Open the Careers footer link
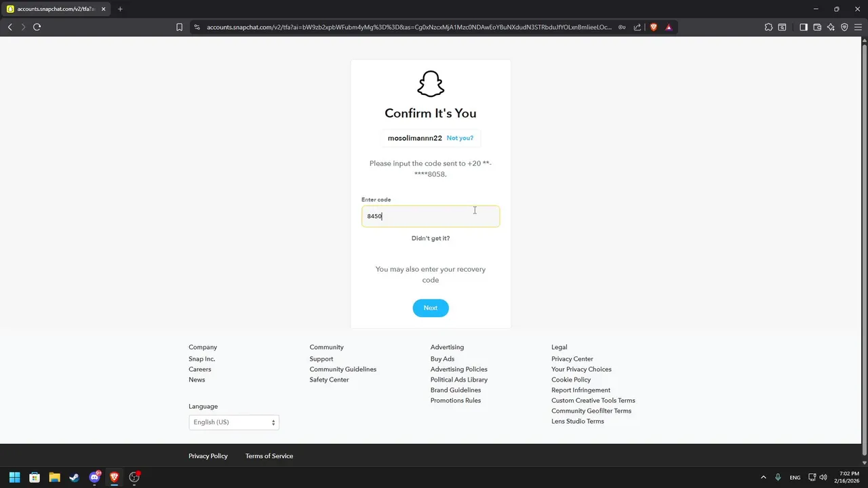 pyautogui.click(x=199, y=369)
